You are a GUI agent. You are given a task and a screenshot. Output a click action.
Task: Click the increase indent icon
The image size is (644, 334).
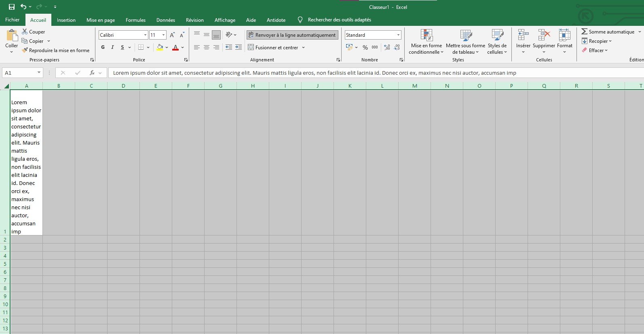[239, 47]
